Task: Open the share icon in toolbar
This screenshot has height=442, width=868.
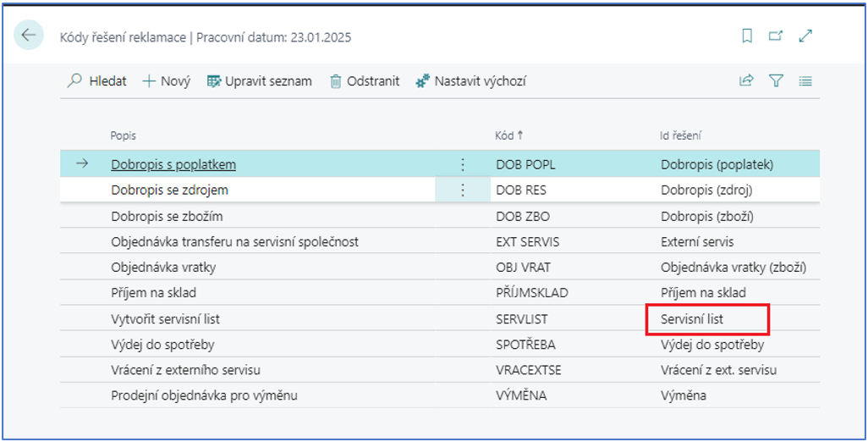Action: point(746,81)
